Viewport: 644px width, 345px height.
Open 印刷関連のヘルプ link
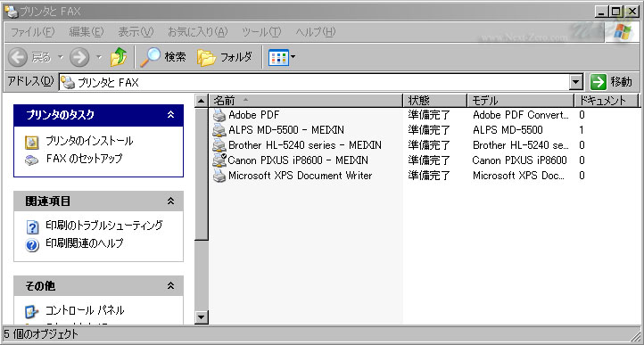(x=84, y=243)
